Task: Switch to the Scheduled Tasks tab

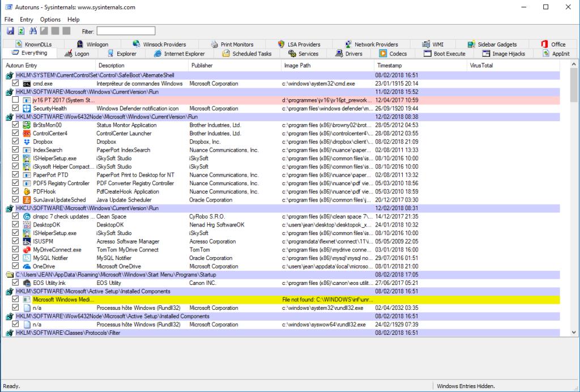Action: (x=247, y=54)
